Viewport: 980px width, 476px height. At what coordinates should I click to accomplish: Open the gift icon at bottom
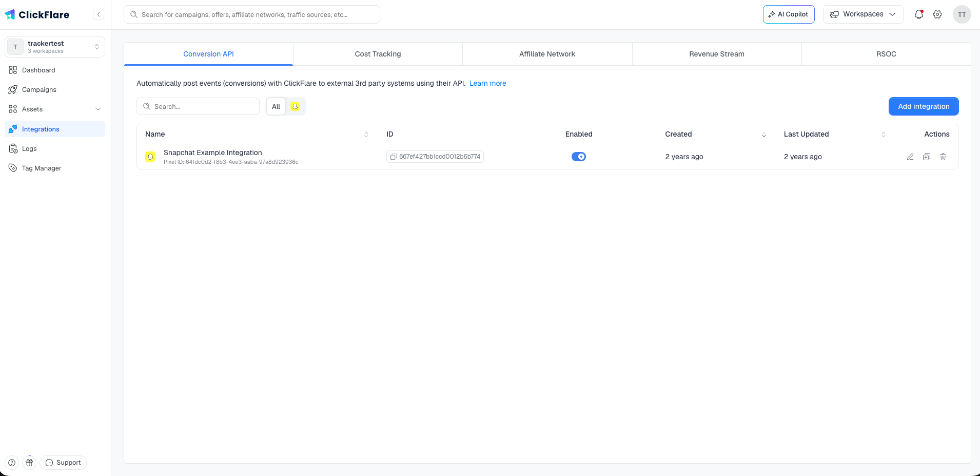pos(29,463)
